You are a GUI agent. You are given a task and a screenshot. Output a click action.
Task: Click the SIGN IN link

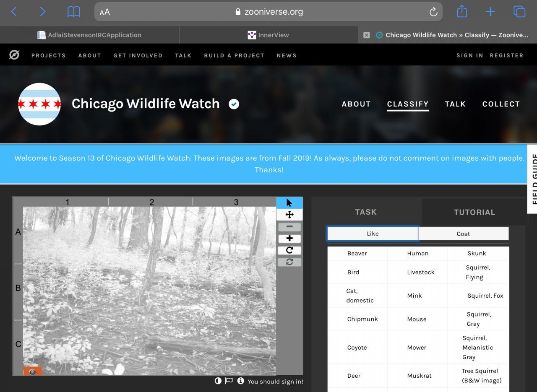point(470,55)
